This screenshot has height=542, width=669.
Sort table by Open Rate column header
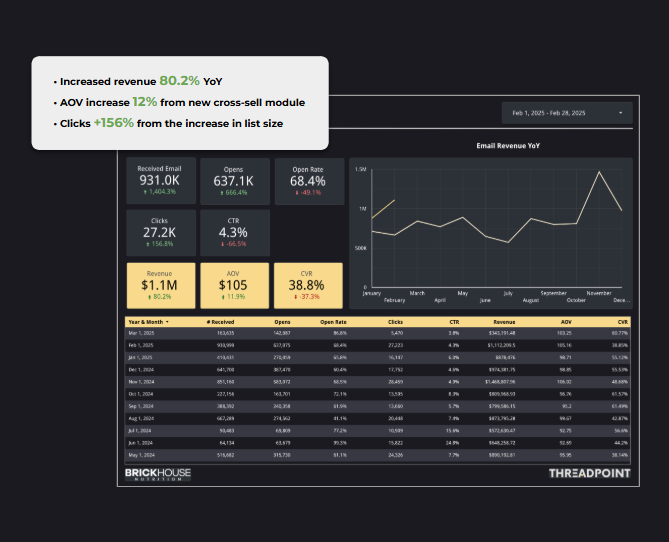(333, 322)
